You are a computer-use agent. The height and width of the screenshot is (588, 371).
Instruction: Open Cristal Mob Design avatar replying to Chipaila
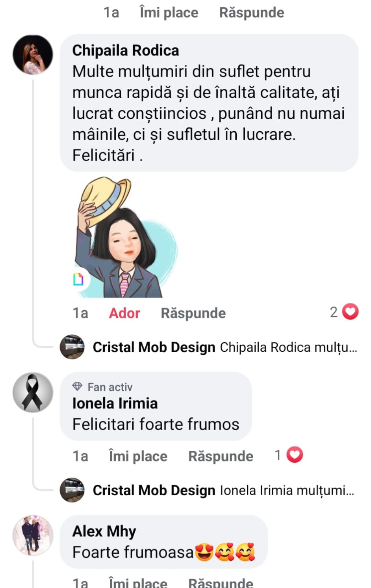point(72,347)
